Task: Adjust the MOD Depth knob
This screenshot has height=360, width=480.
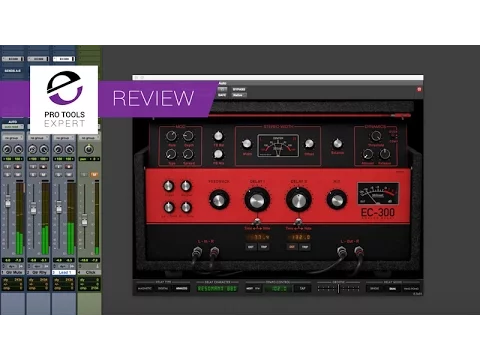Action: coord(188,136)
